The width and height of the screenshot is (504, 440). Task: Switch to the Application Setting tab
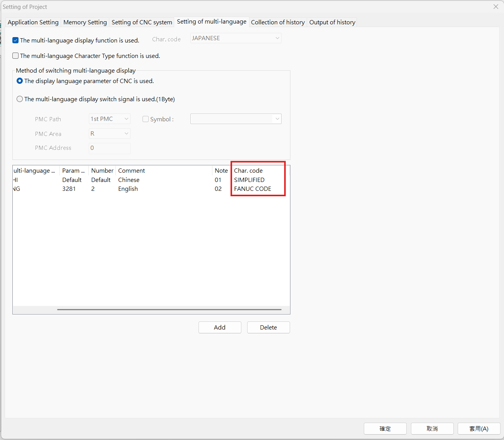point(33,22)
